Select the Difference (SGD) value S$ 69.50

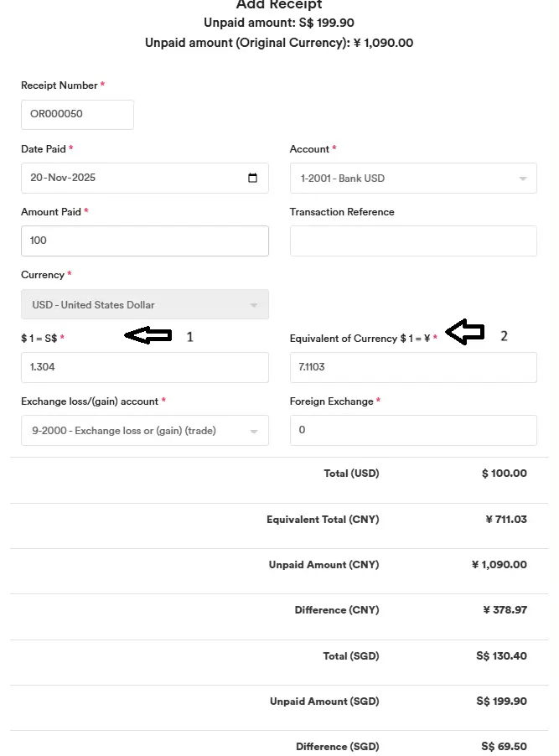502,746
